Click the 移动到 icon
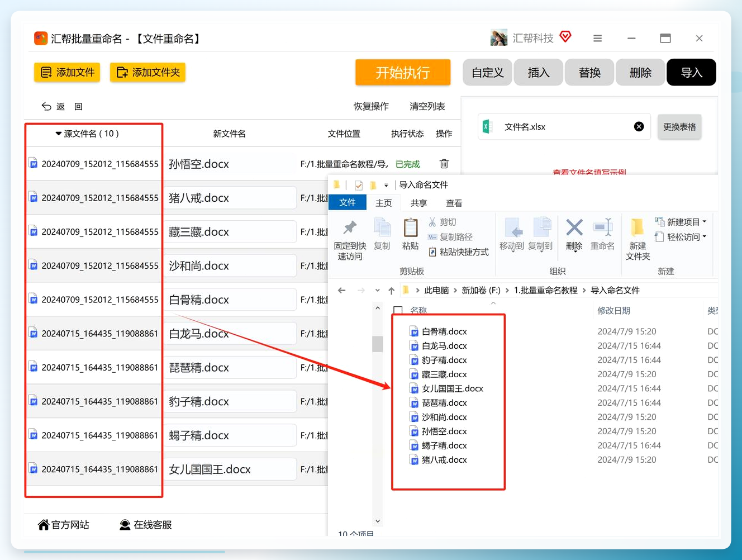This screenshot has width=742, height=560. (x=513, y=228)
